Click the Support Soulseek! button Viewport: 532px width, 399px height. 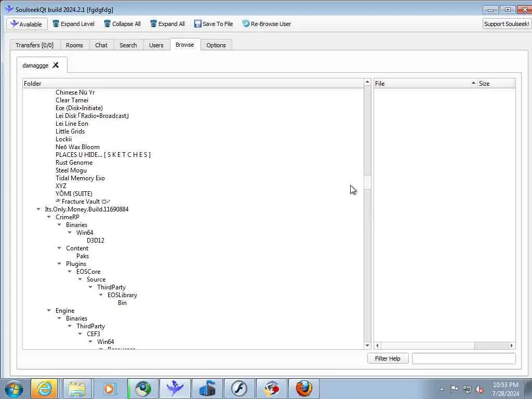(507, 24)
